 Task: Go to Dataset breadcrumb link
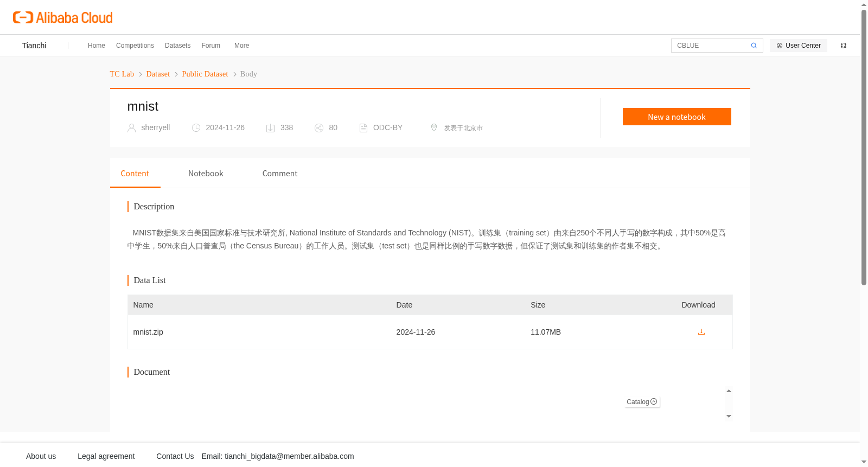(158, 74)
